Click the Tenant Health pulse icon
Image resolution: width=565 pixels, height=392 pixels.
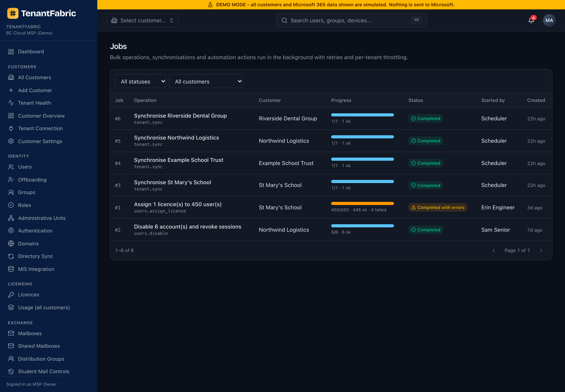click(11, 103)
